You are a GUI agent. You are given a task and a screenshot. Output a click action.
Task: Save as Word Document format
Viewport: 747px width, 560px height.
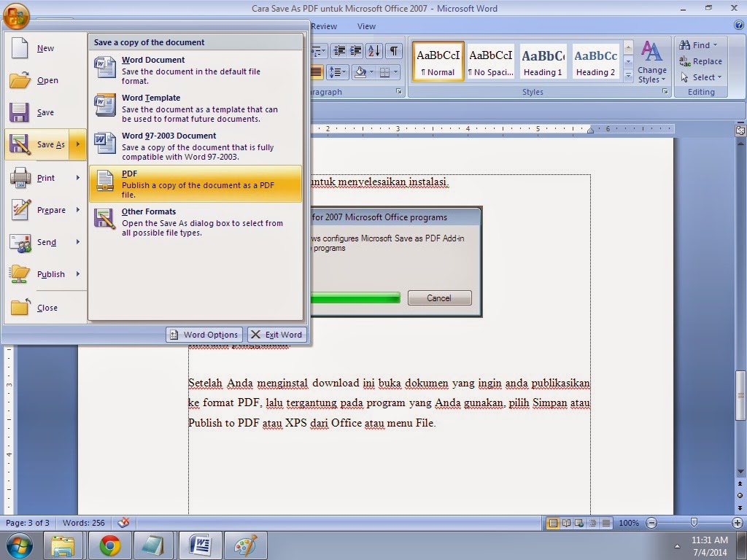(x=196, y=70)
